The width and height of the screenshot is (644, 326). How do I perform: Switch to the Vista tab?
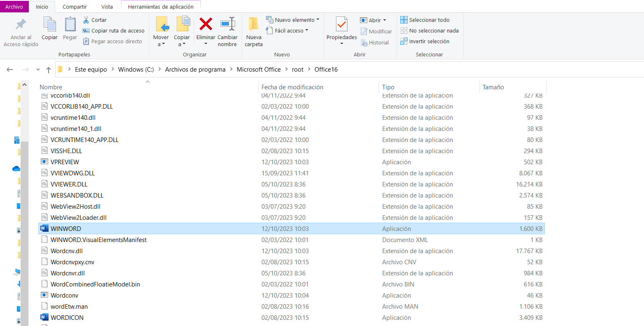click(107, 7)
